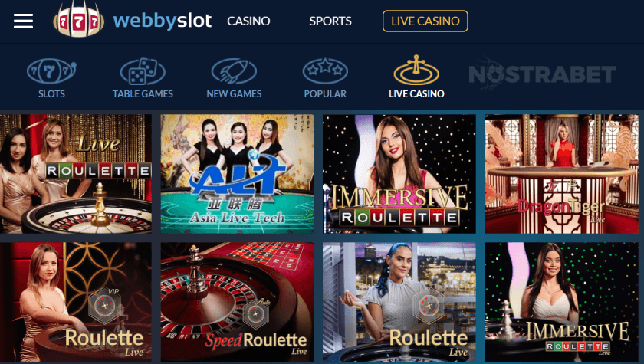Launch the VIP Roulette Live game
Viewport: 644px width, 364px height.
click(76, 302)
